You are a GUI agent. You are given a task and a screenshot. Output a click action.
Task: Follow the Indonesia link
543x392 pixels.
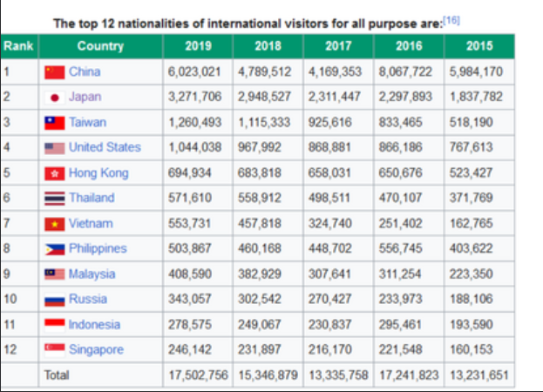(x=94, y=324)
